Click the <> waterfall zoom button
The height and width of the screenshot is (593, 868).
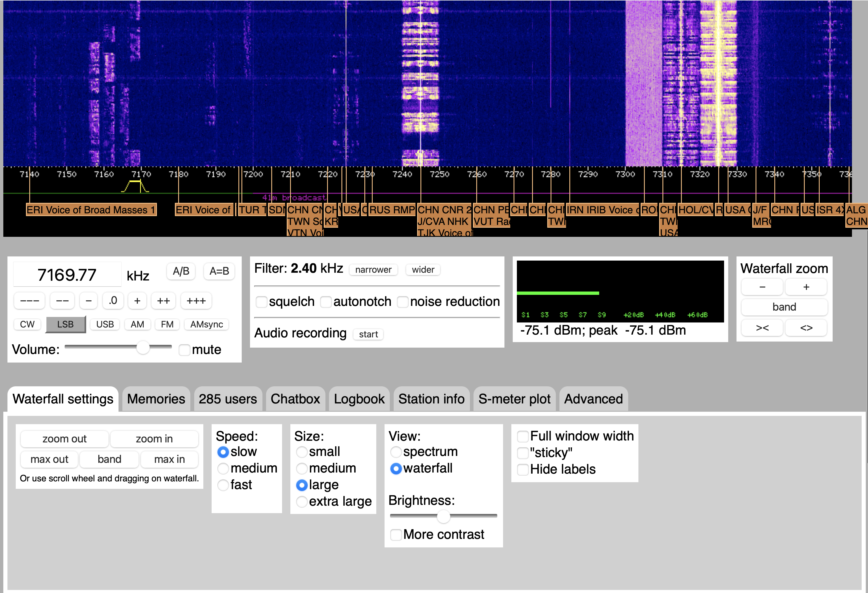coord(806,328)
